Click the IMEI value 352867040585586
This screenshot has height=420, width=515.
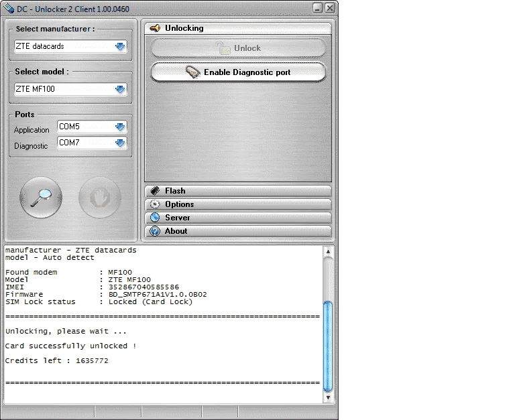tap(144, 287)
